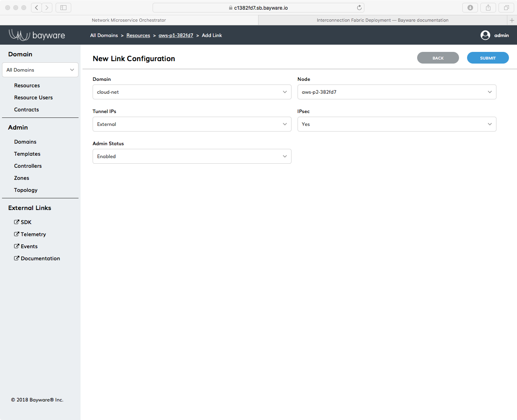This screenshot has width=517, height=420.
Task: Click Safari forward arrow button
Action: [x=47, y=8]
